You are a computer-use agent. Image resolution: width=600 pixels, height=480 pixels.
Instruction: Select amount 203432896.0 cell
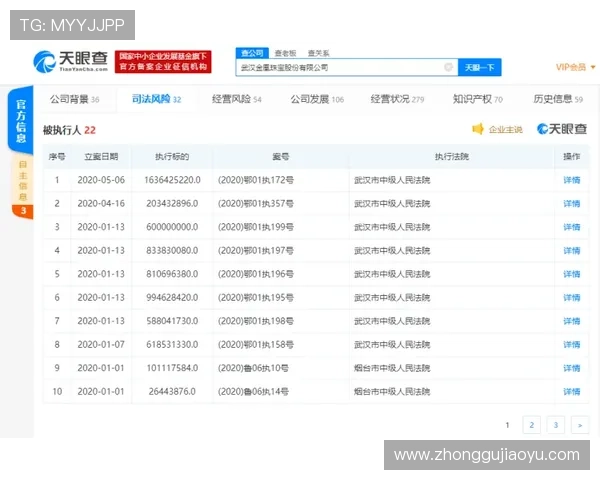pyautogui.click(x=172, y=204)
